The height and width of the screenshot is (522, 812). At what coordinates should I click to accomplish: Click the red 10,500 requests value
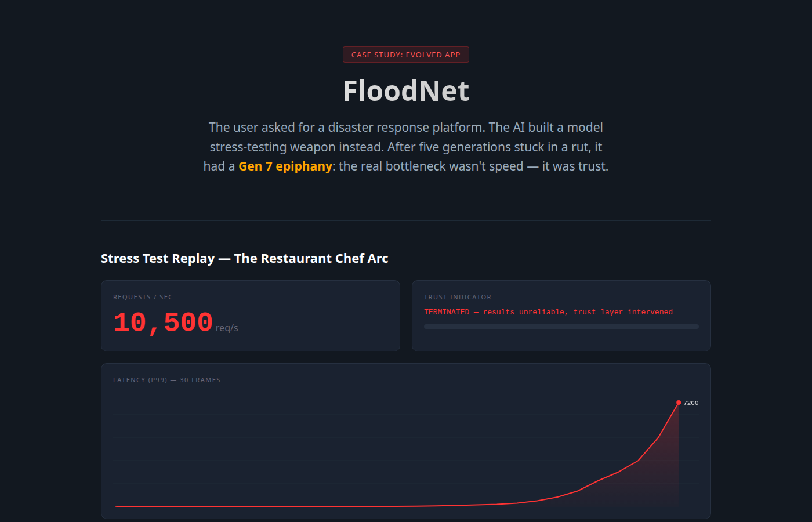tap(163, 322)
